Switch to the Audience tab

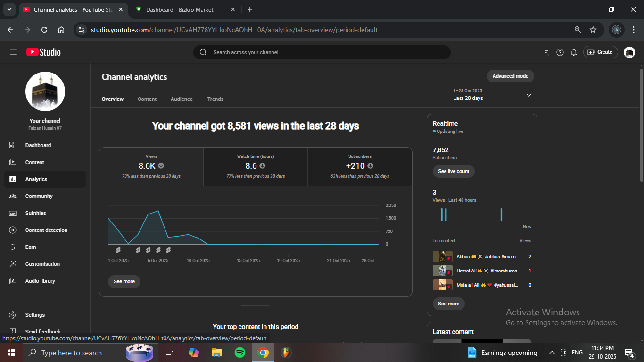click(182, 99)
